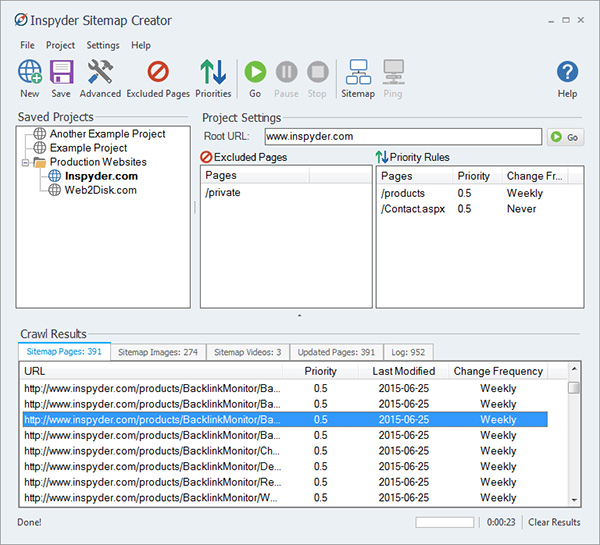Click the Pause toolbar icon
This screenshot has height=545, width=600.
point(286,72)
